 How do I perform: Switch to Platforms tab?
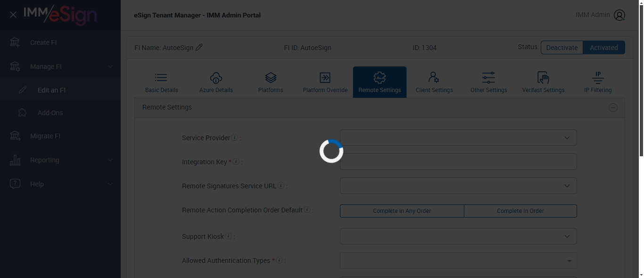point(271,82)
